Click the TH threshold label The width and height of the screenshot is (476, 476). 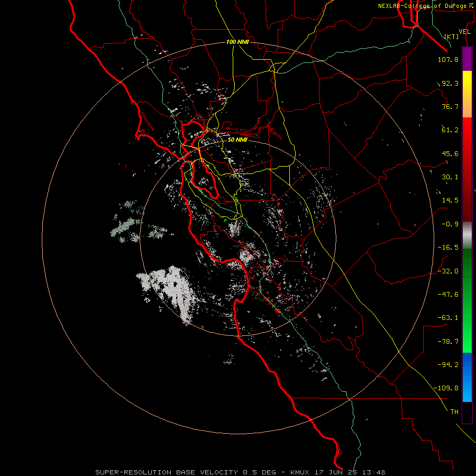click(454, 411)
